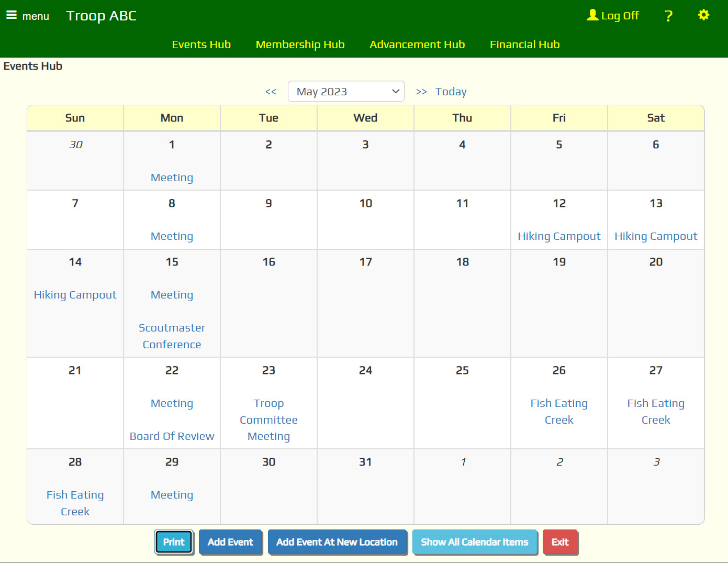Open settings via the gear icon
This screenshot has height=563, width=728.
point(703,15)
